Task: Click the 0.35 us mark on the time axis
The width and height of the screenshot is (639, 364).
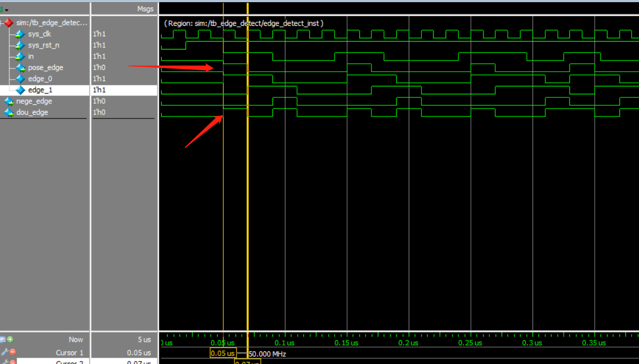Action: (594, 342)
